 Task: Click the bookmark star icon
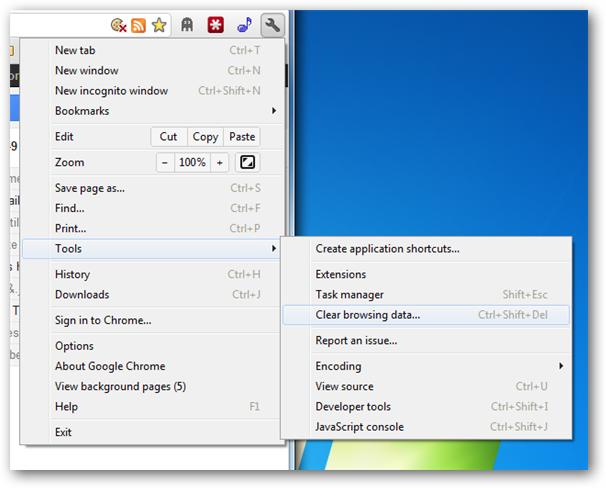click(159, 26)
